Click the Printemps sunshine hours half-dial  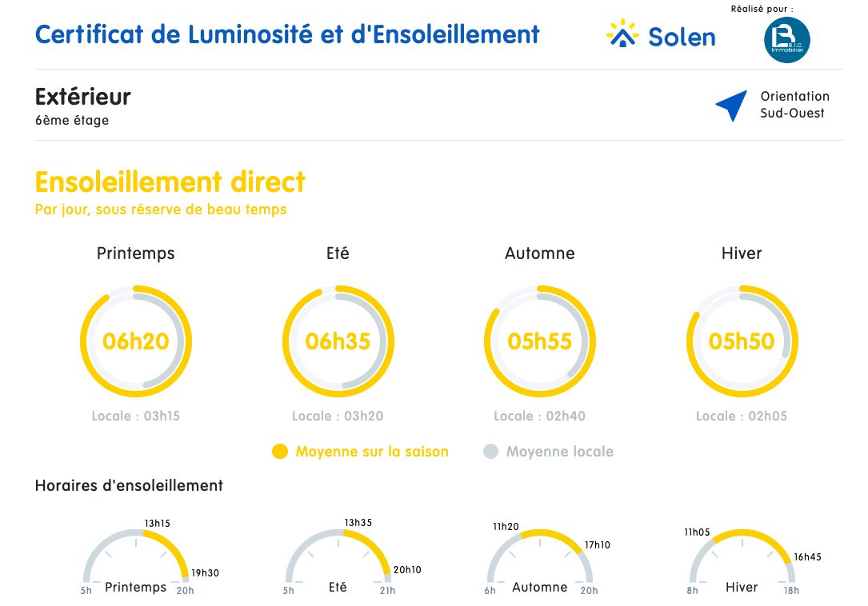(136, 560)
